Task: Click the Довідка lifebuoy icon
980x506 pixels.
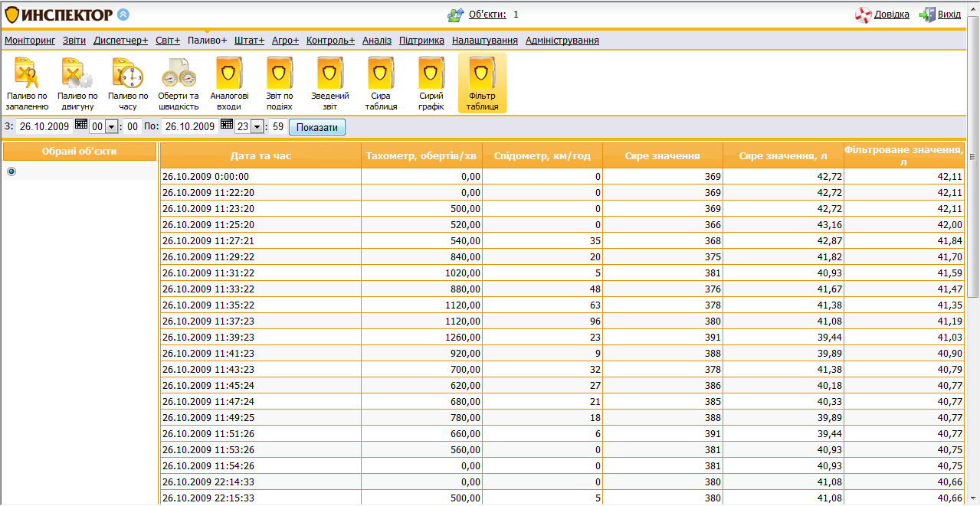Action: 864,15
